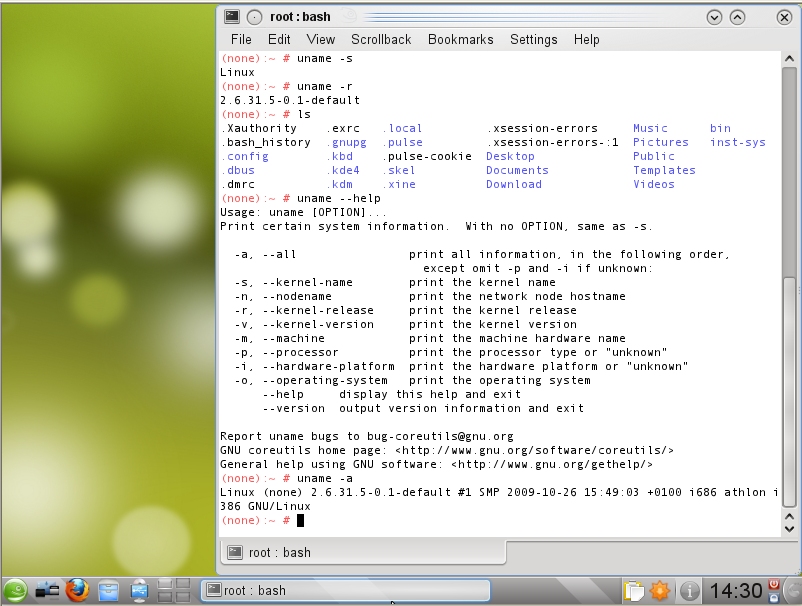The image size is (802, 606).
Task: Expand the Settings menu
Action: [x=533, y=39]
